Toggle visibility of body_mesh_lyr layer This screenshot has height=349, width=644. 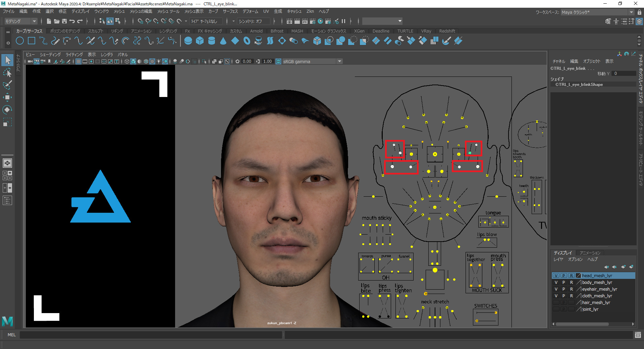(556, 282)
